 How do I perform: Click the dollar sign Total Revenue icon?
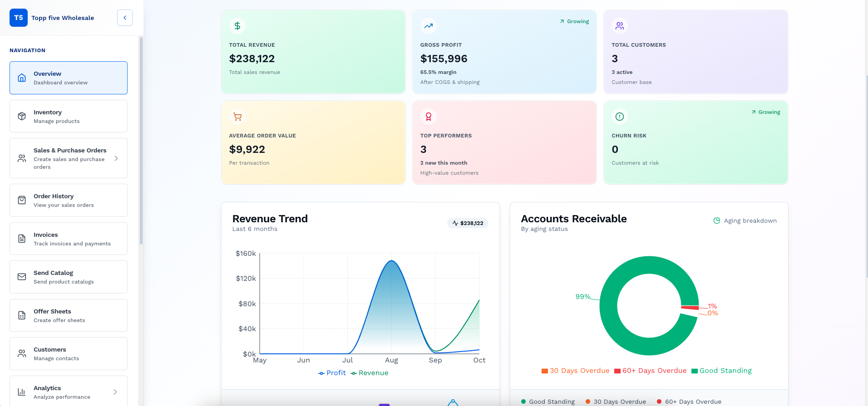237,26
